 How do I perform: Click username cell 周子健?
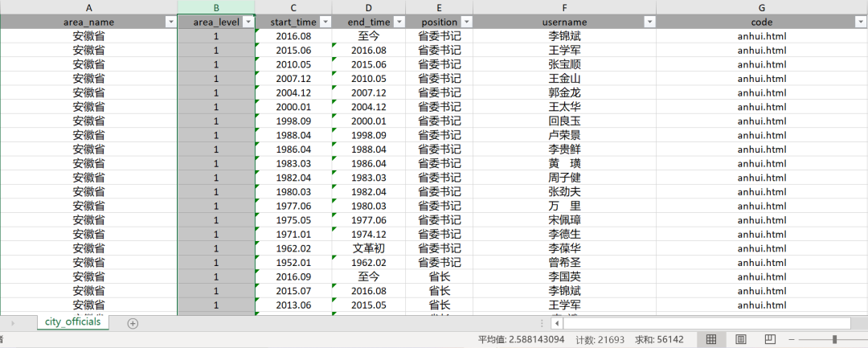point(565,178)
